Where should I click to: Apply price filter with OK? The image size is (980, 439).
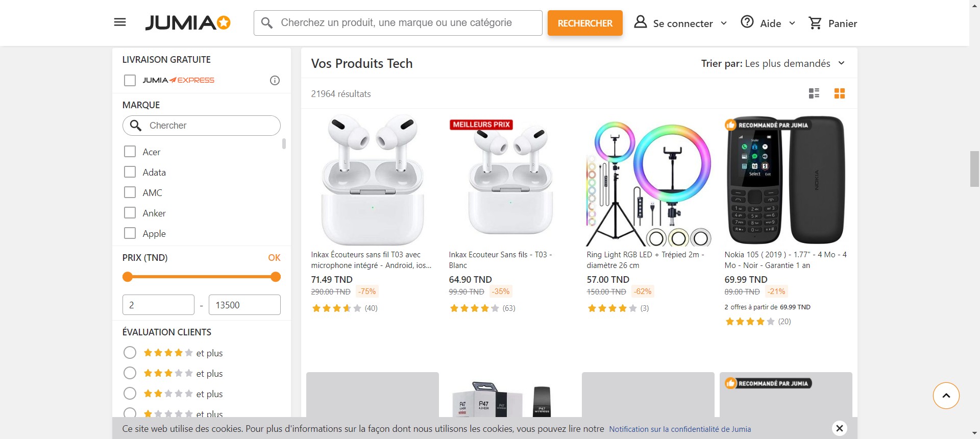[274, 258]
